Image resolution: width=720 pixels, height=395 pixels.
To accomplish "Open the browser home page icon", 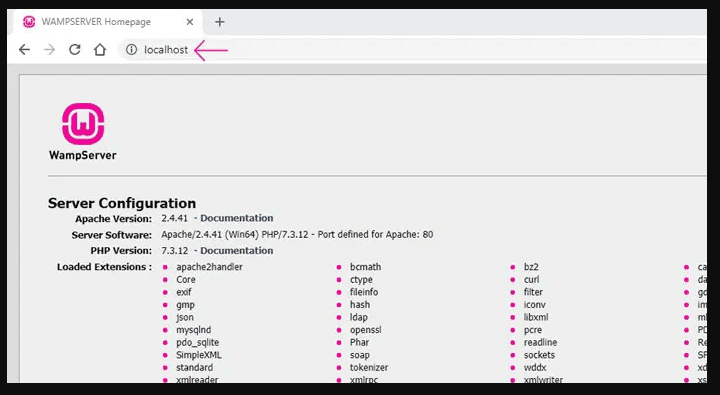I will [100, 50].
